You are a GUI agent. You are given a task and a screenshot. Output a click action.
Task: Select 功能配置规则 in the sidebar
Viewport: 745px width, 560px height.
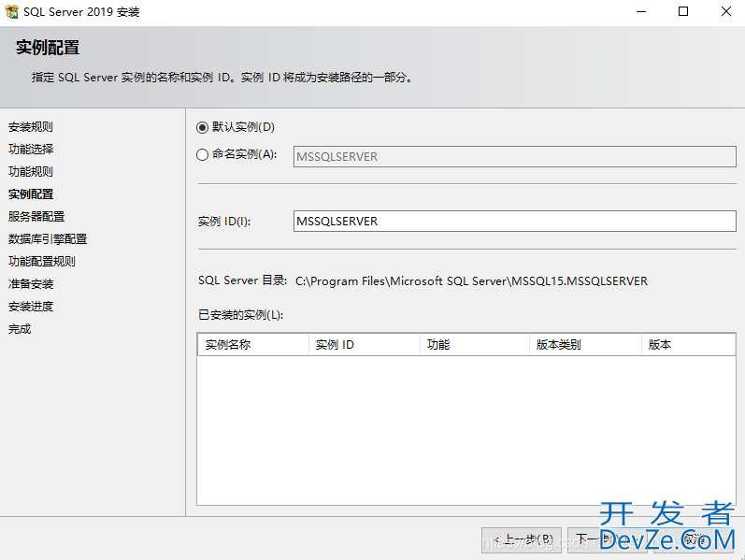click(x=42, y=262)
